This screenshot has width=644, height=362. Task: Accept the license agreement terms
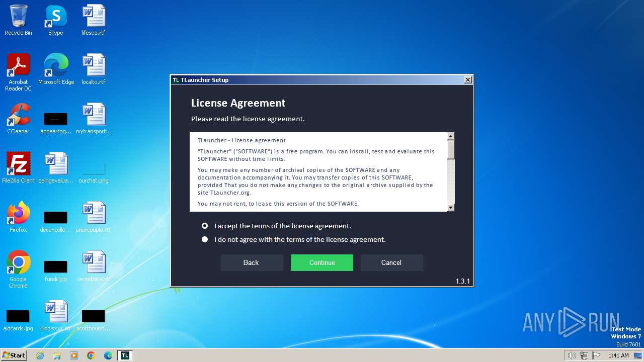tap(276, 226)
